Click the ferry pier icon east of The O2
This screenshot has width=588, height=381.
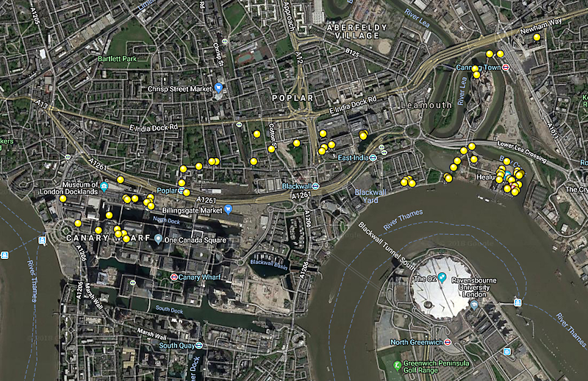[517, 302]
